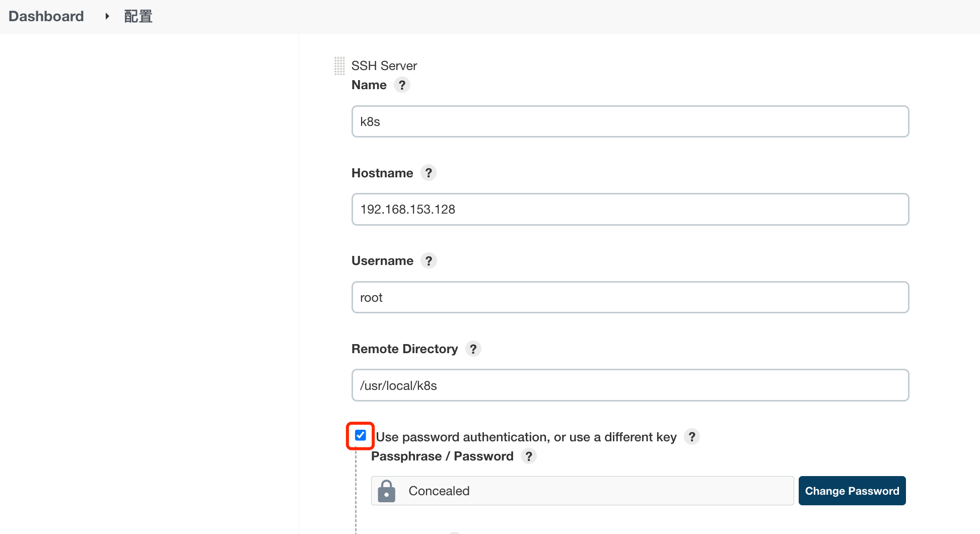The height and width of the screenshot is (534, 980).
Task: Open help icon next to Remote Directory
Action: click(473, 349)
